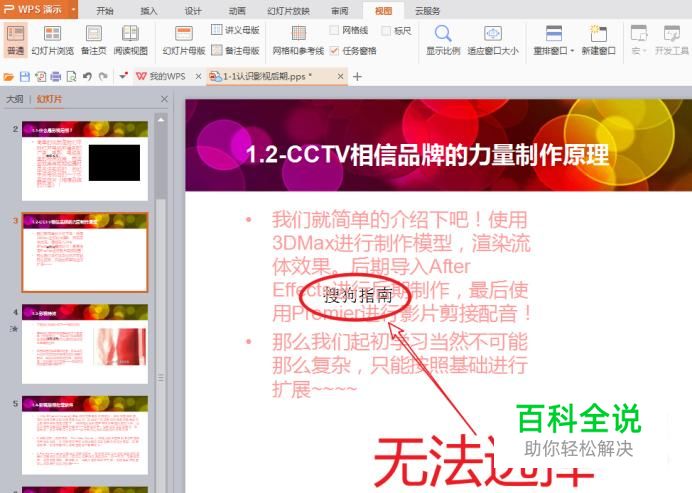692x493 pixels.
Task: Click the slide title 1.2-CCTV相信品牌的力量制作原理
Action: click(x=427, y=155)
